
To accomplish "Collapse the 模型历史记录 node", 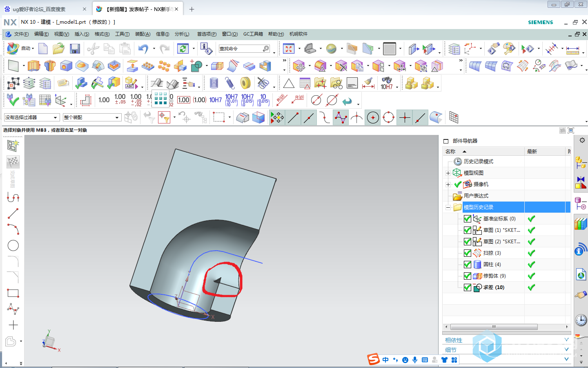I will click(448, 207).
